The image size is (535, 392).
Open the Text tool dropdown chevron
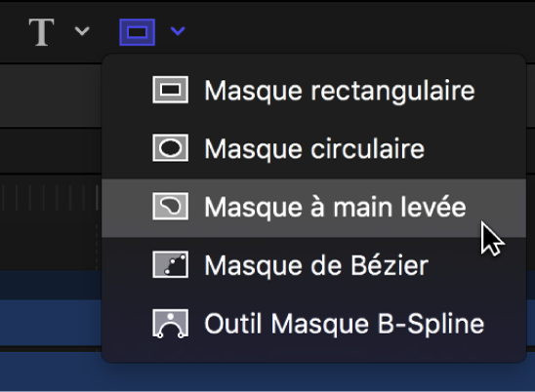[x=82, y=31]
